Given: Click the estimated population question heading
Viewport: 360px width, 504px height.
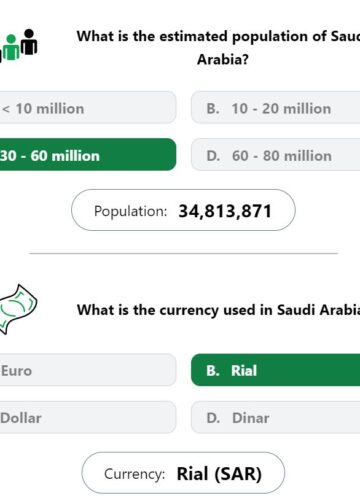Looking at the screenshot, I should [218, 48].
